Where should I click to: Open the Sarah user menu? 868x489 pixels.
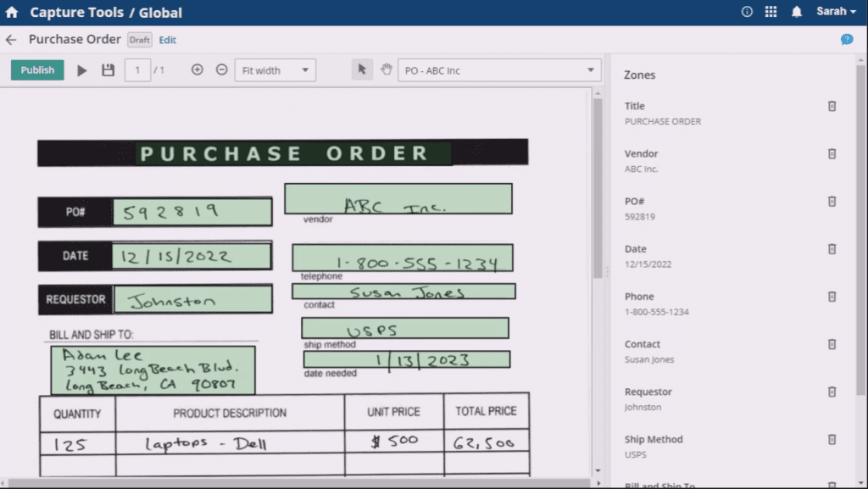[836, 12]
